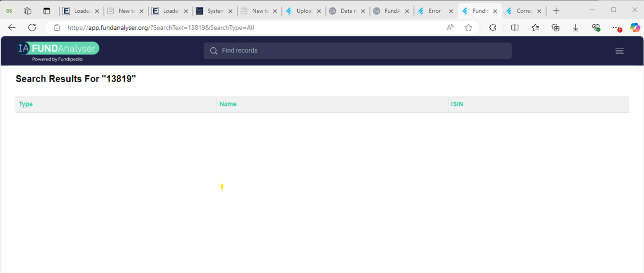Screen dimensions: 644x273
Task: Add this page to favorites star
Action: 468,28
